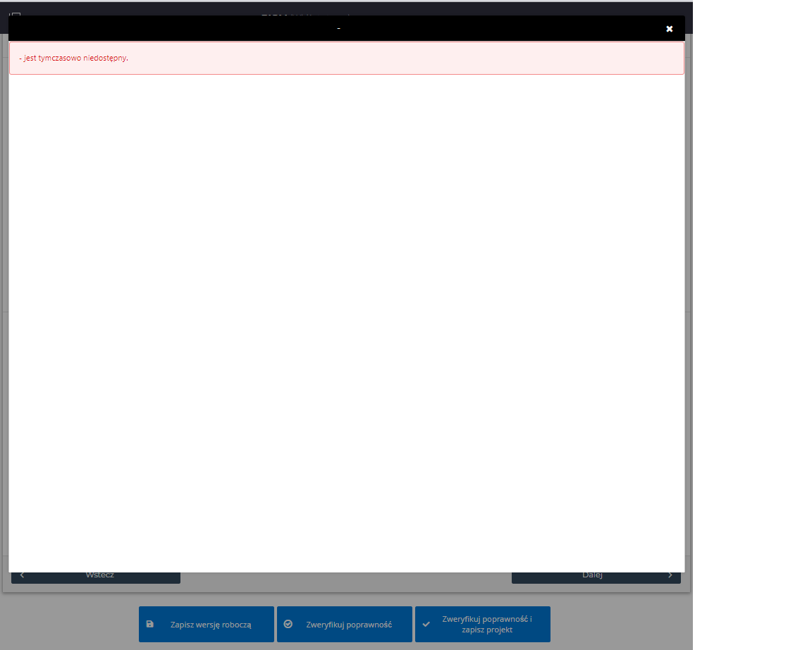Click the plain checkmark icon before verify-and-save
The image size is (812, 650).
click(x=426, y=624)
